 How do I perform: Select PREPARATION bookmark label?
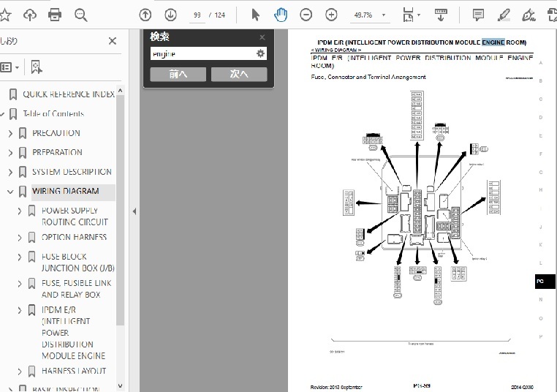pyautogui.click(x=57, y=152)
